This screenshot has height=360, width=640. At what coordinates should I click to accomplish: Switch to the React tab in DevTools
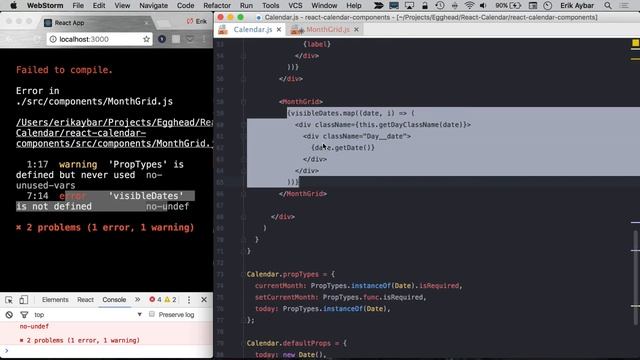85,300
